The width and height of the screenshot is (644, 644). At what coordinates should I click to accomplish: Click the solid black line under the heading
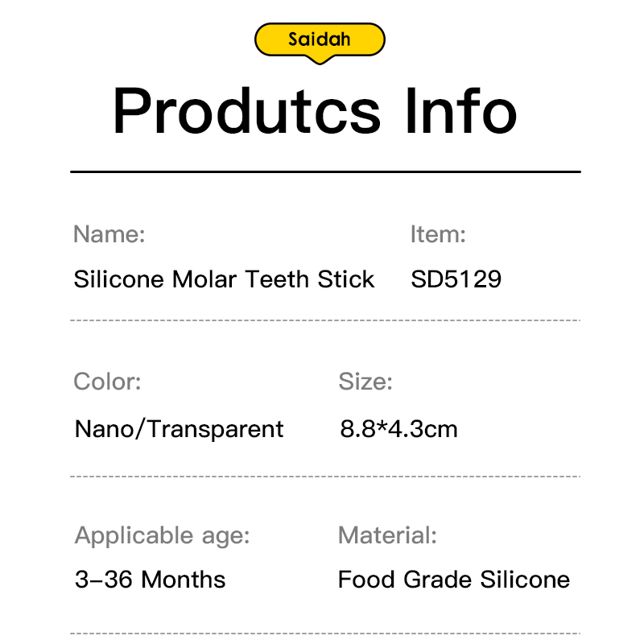(325, 171)
